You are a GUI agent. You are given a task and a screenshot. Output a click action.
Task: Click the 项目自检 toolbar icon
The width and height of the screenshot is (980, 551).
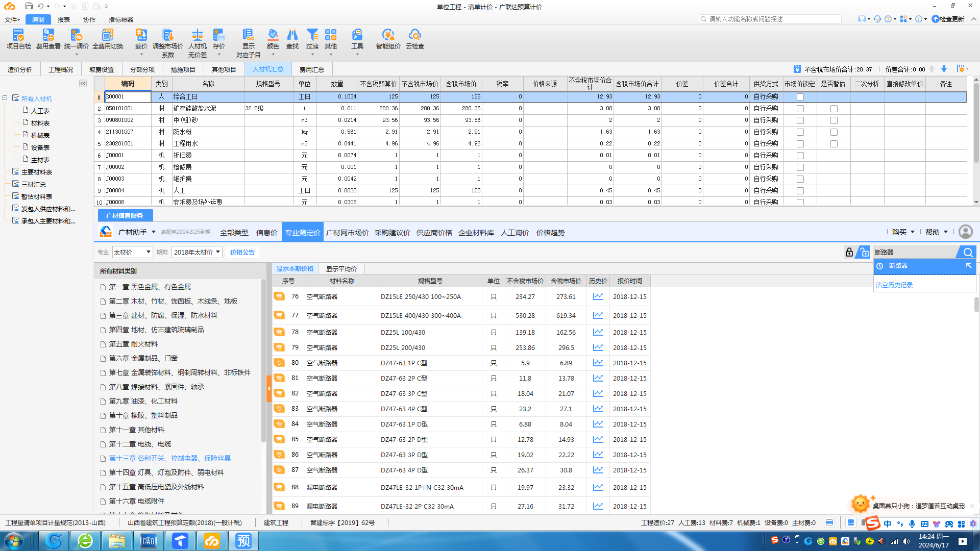coord(18,39)
